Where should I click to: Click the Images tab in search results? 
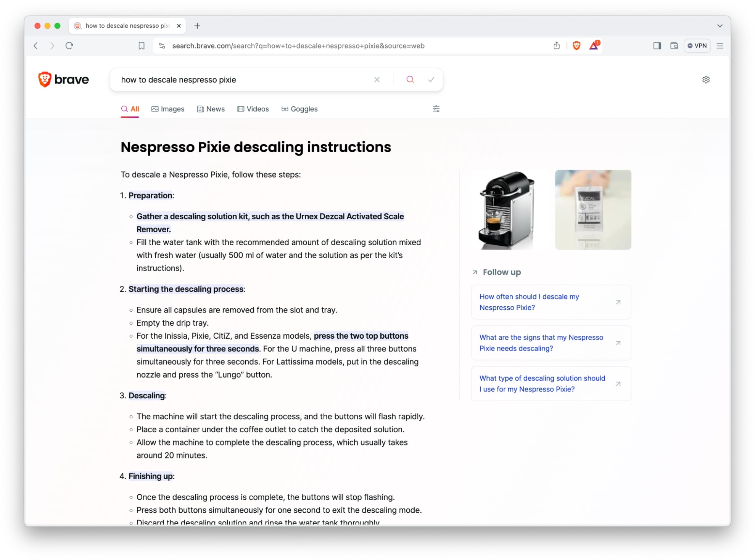coord(167,109)
